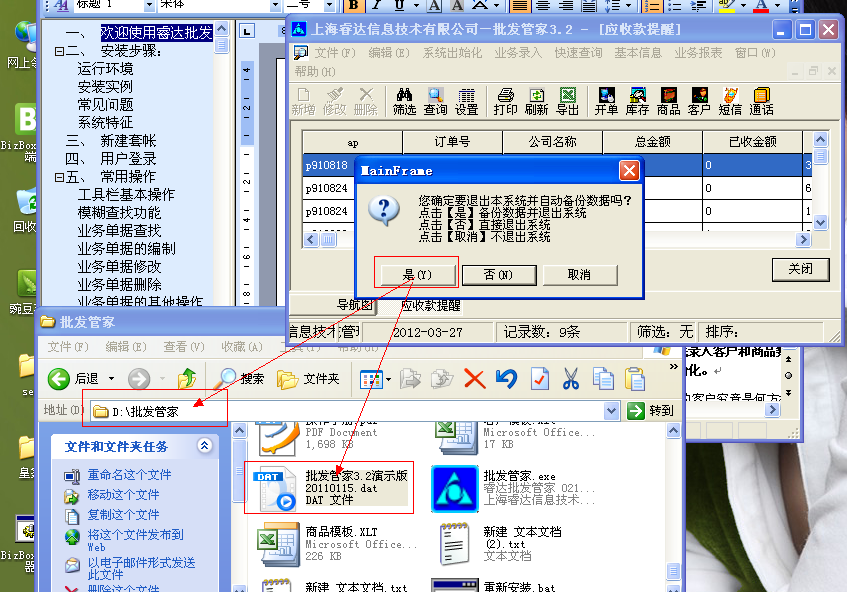Refresh the list with 刷新 icon
847x592 pixels.
point(536,96)
